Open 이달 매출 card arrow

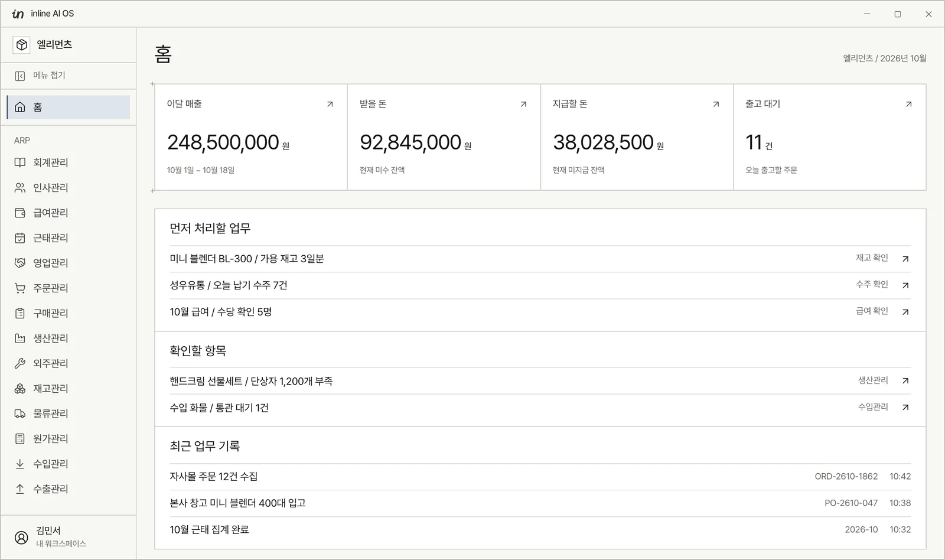pyautogui.click(x=330, y=104)
